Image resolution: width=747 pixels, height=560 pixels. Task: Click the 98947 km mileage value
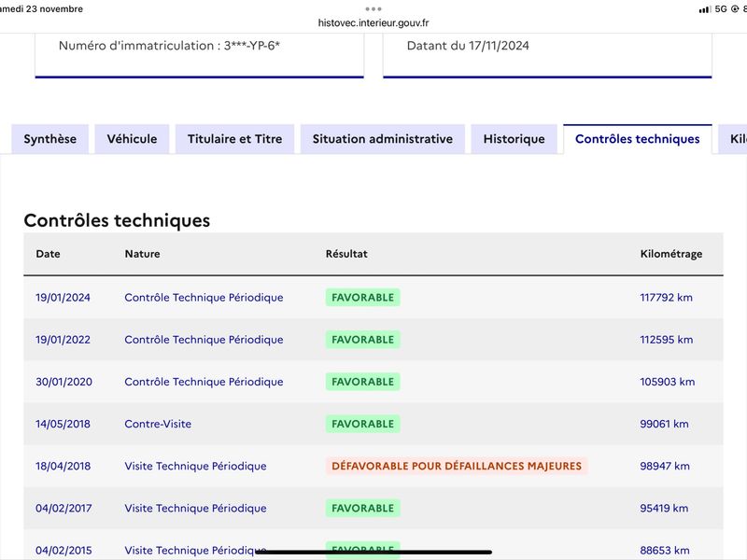pyautogui.click(x=665, y=466)
